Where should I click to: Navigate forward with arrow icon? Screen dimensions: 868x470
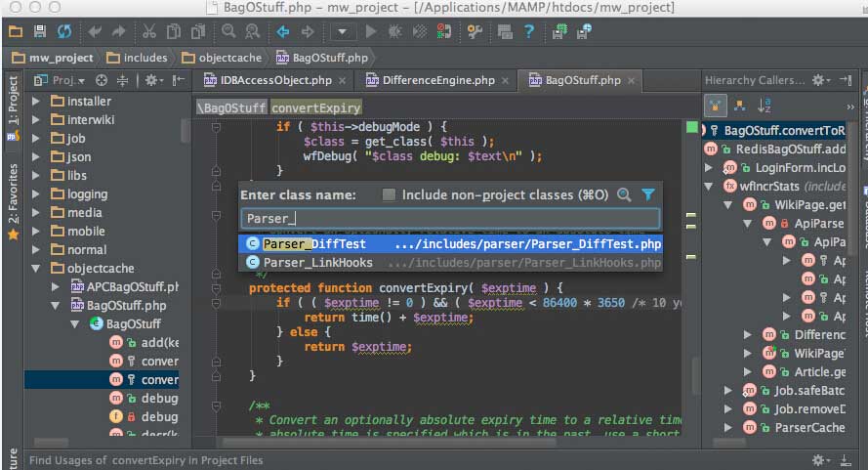tap(308, 31)
